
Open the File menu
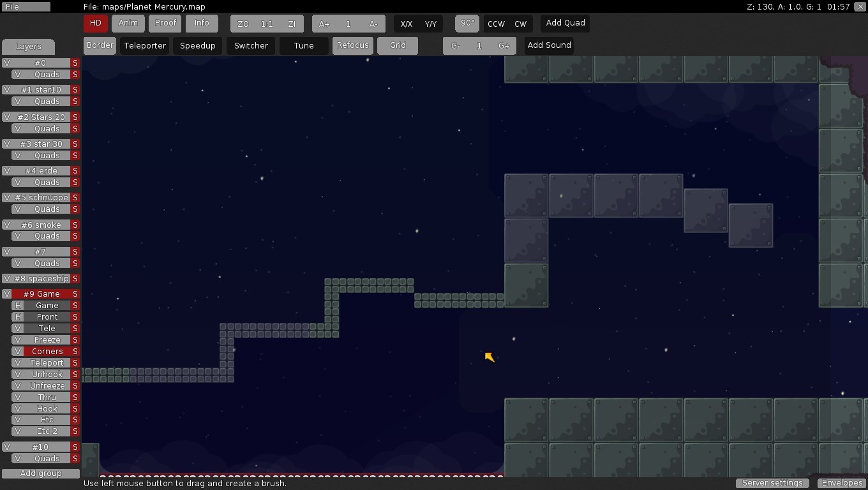(26, 6)
